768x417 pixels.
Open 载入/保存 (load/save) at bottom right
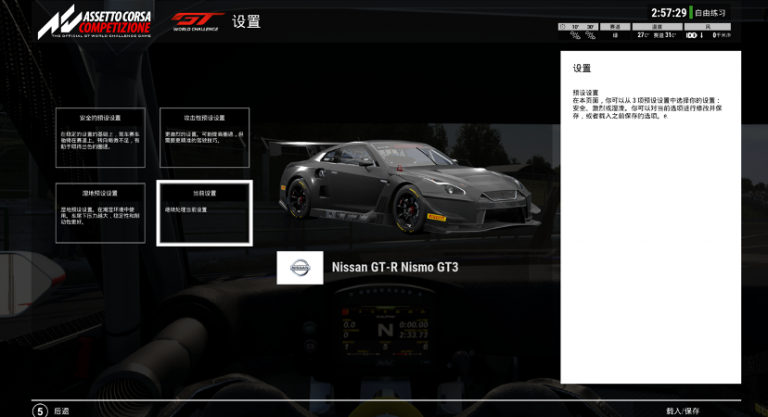tap(683, 411)
